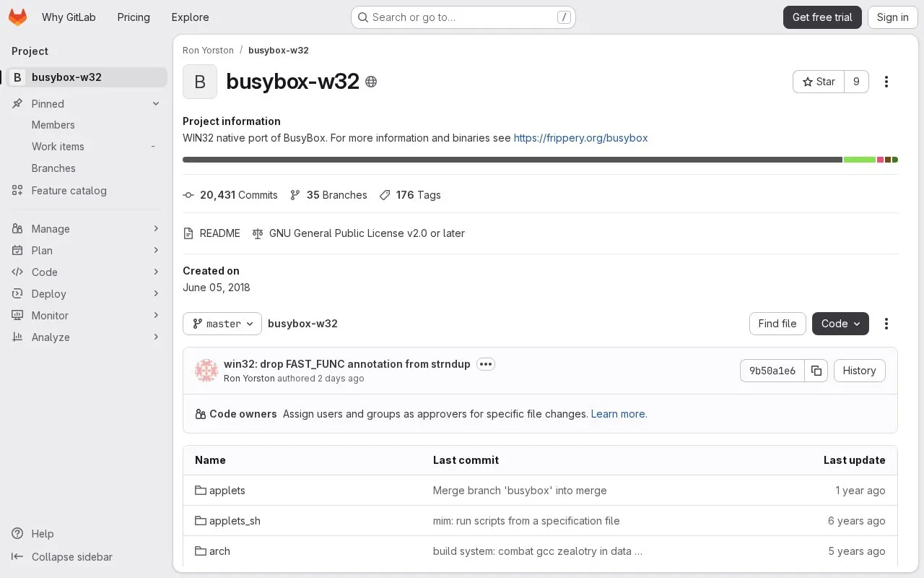
Task: Open the latest commit win32: drop FAST_FUNC
Action: point(347,364)
